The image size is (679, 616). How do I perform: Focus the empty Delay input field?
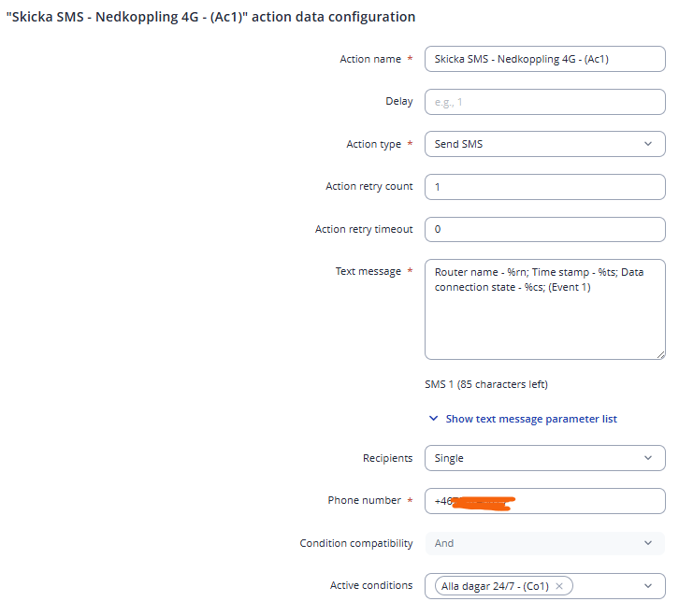click(544, 101)
